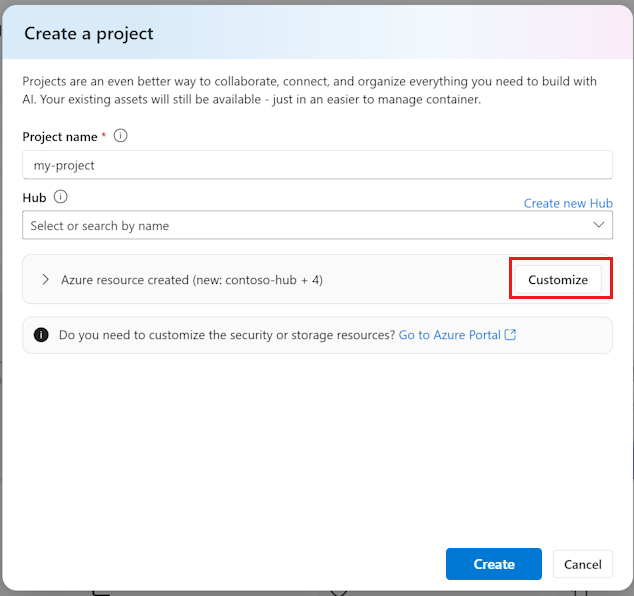Click the Project name field label
This screenshot has height=596, width=634.
click(x=60, y=137)
